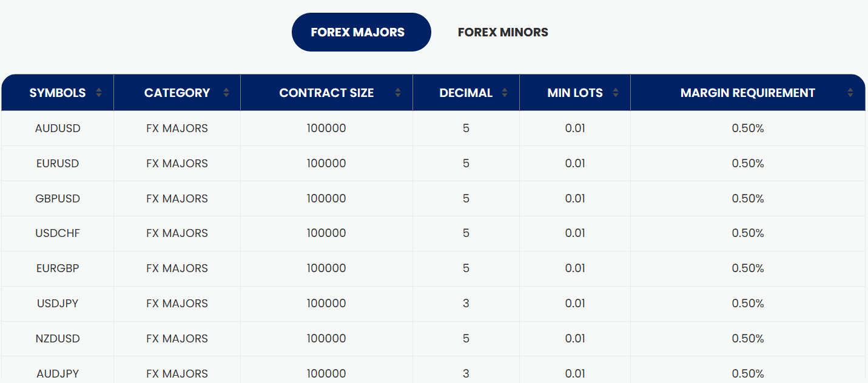This screenshot has width=868, height=383.
Task: Click sort arrows beside CATEGORY header
Action: (x=226, y=93)
